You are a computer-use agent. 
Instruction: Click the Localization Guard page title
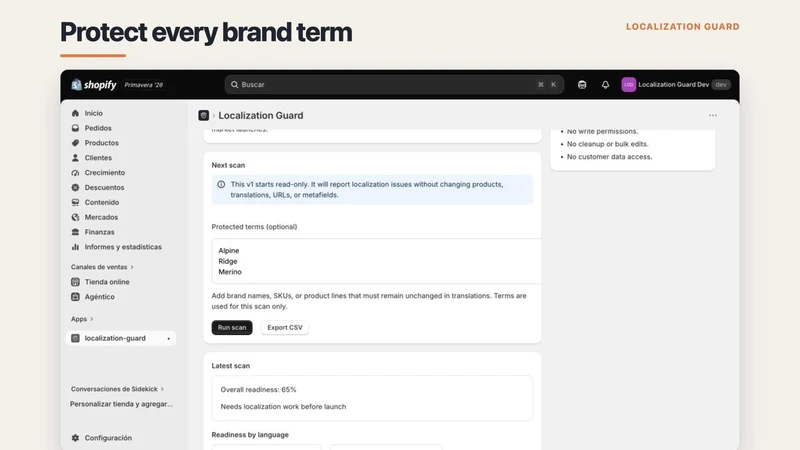pyautogui.click(x=261, y=115)
